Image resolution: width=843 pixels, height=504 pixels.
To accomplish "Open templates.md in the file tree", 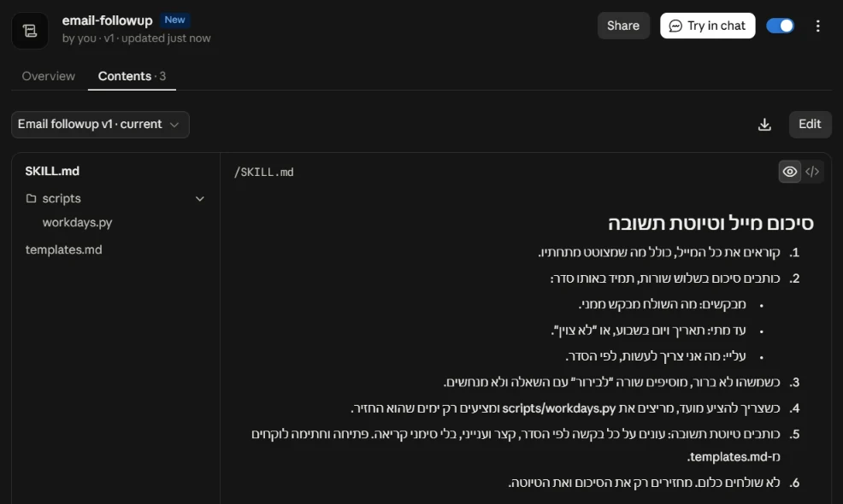I will 63,249.
